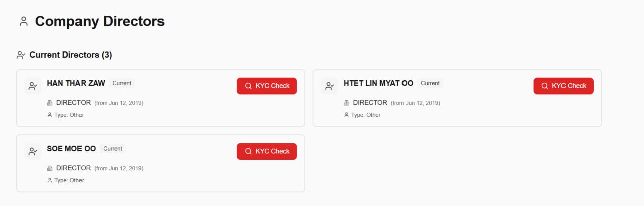The height and width of the screenshot is (206, 644).
Task: Open the SOE MOE OO director name
Action: 71,149
